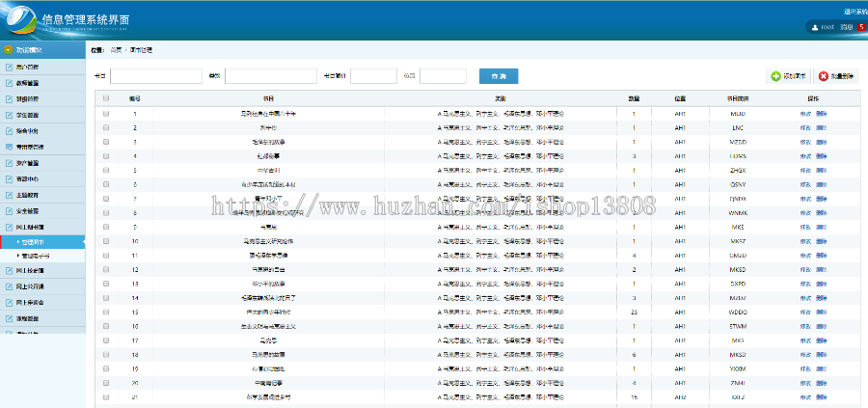Focus the 类别 category input field
This screenshot has height=408, width=868.
pyautogui.click(x=271, y=76)
